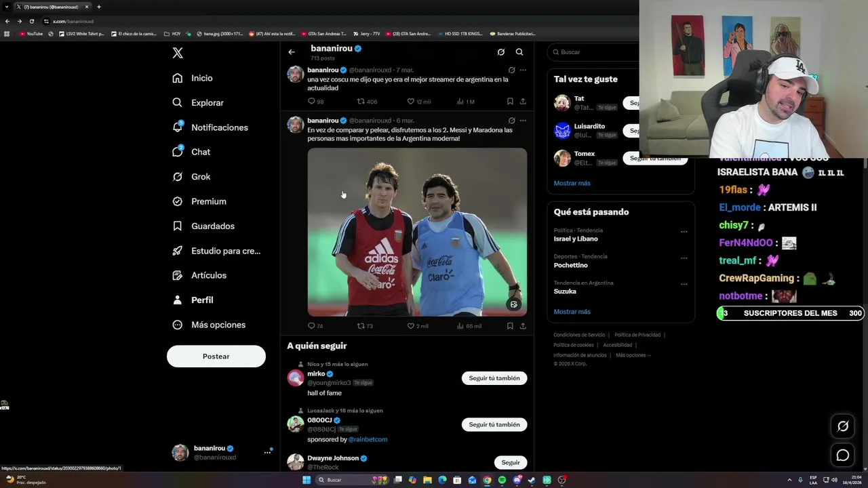Screen dimensions: 868x488
Task: Follow mirko with Seguir tú también
Action: [494, 378]
